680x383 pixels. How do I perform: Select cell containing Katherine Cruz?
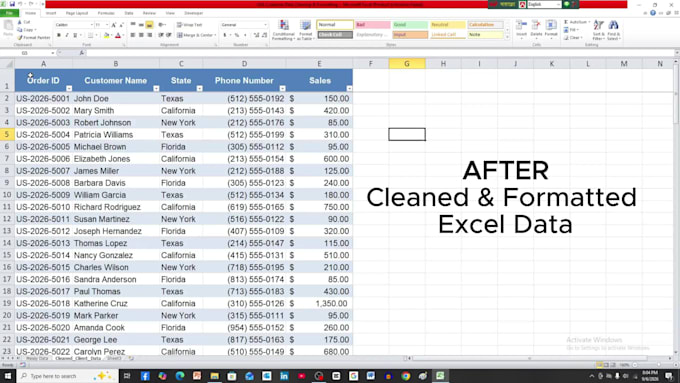(115, 304)
